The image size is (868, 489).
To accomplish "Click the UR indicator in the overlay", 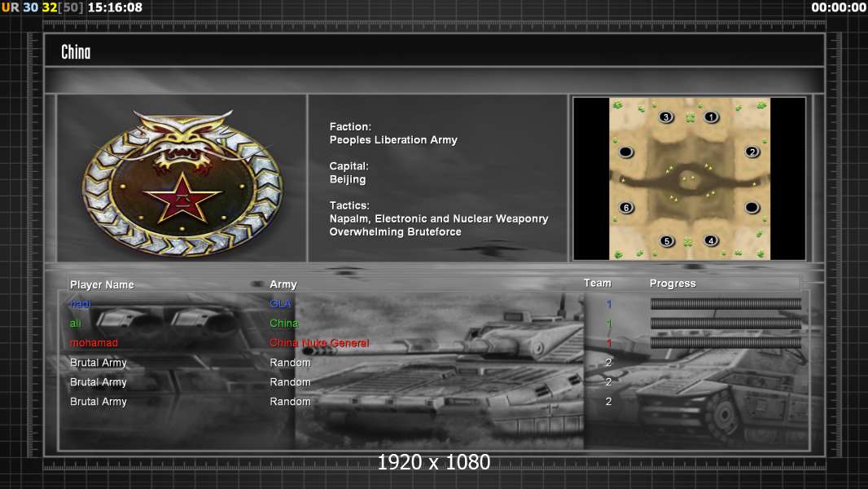I will (x=10, y=8).
